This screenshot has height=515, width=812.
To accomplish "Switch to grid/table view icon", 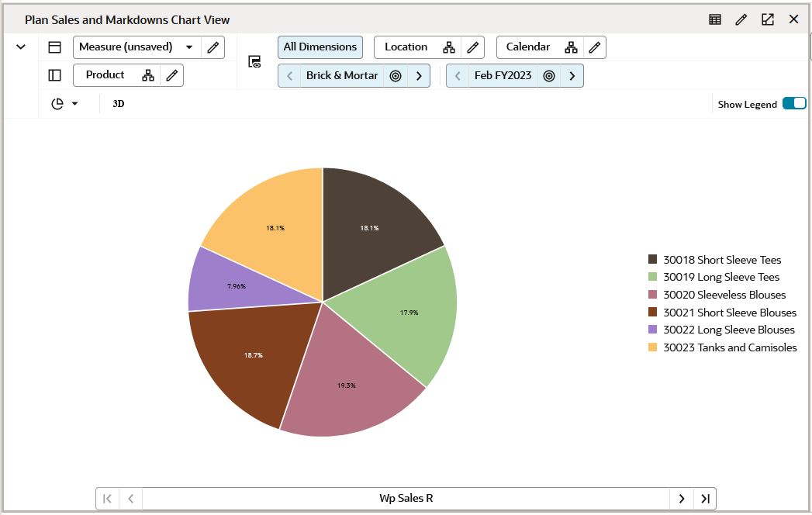I will point(714,19).
